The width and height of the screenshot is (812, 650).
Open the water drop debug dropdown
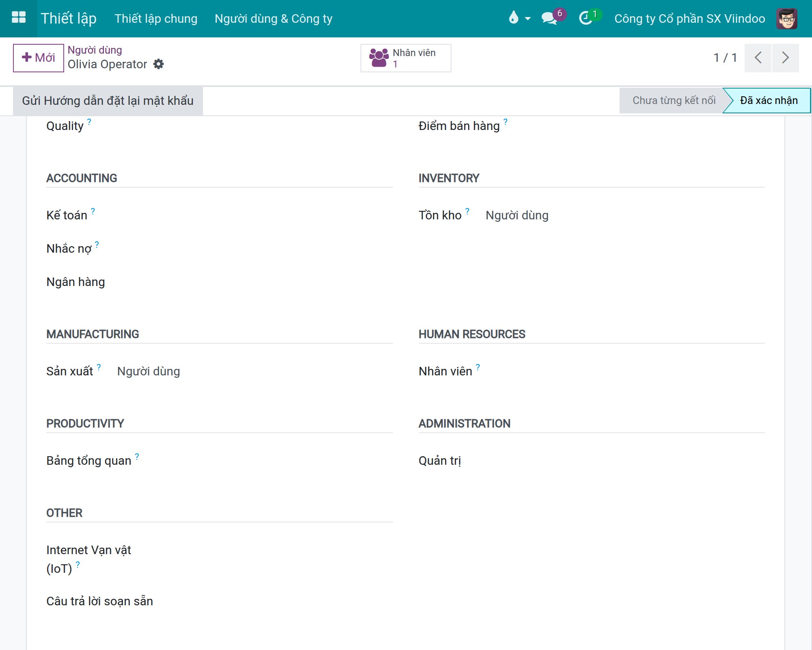(x=519, y=18)
